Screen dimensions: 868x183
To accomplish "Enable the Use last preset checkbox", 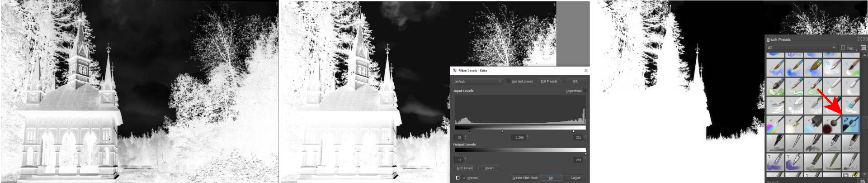I will click(x=509, y=82).
